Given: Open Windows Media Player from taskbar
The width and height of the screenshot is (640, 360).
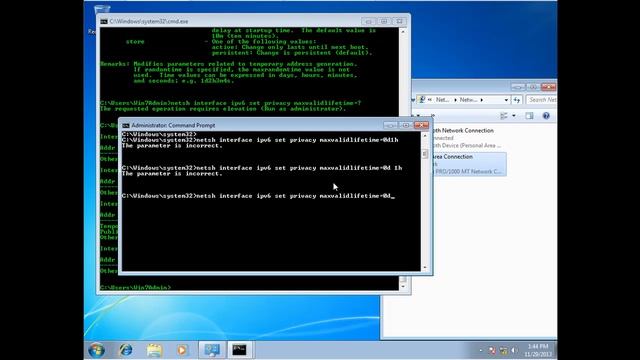Looking at the screenshot, I should click(182, 350).
